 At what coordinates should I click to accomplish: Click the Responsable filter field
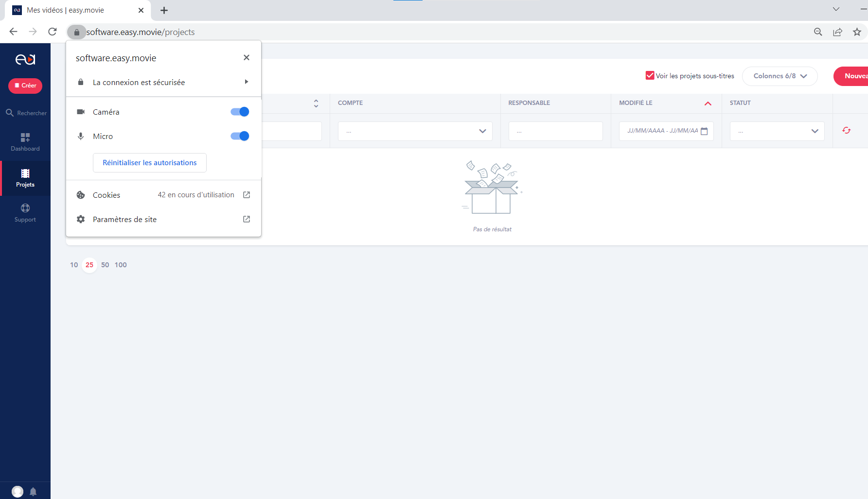pos(555,131)
